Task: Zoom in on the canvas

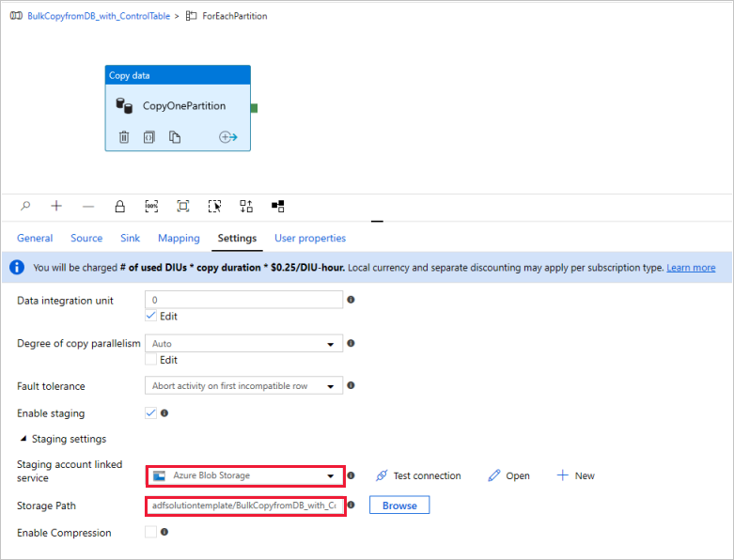Action: click(x=56, y=206)
